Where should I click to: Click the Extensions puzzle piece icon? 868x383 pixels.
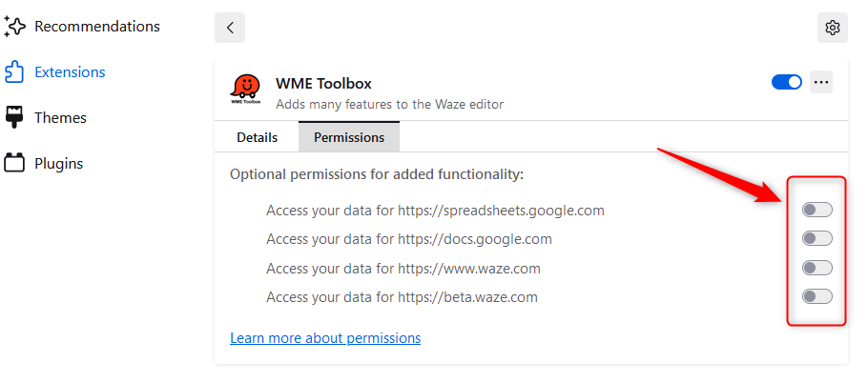(x=14, y=72)
